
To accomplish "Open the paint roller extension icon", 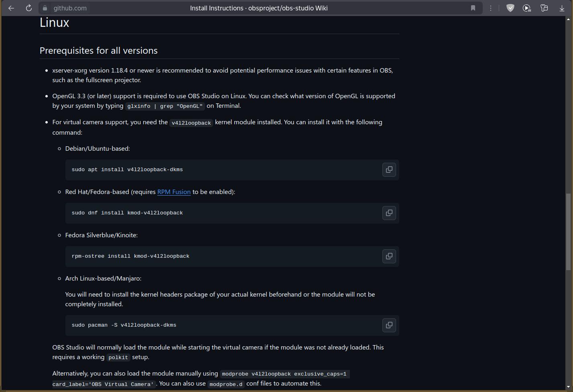I will click(x=544, y=8).
